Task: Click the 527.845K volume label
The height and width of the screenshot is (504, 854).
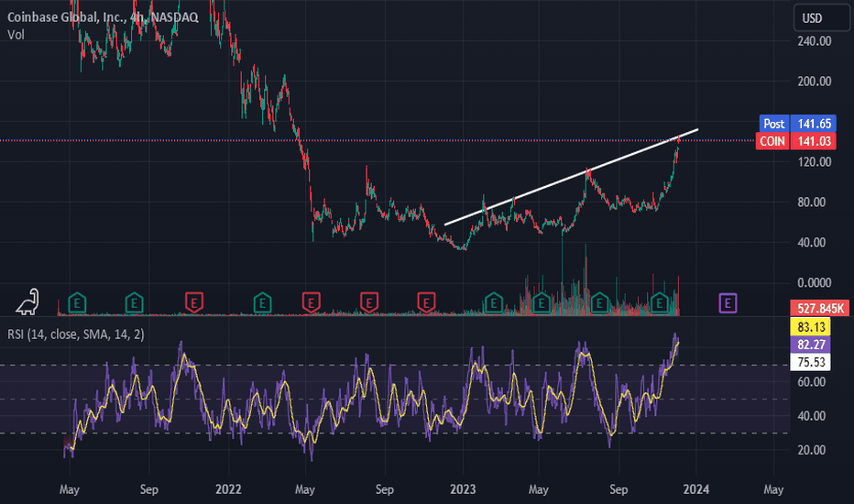Action: pos(820,309)
